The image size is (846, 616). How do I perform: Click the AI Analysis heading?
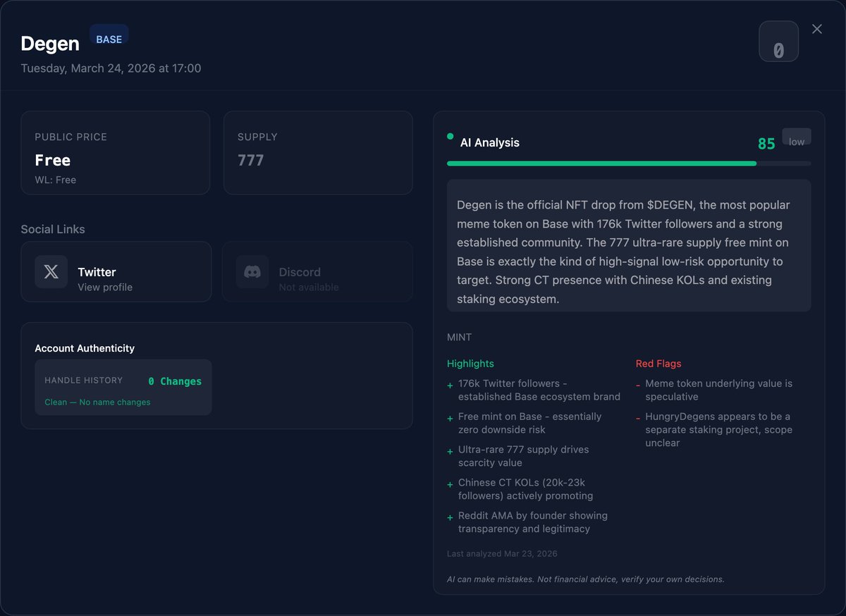[490, 142]
